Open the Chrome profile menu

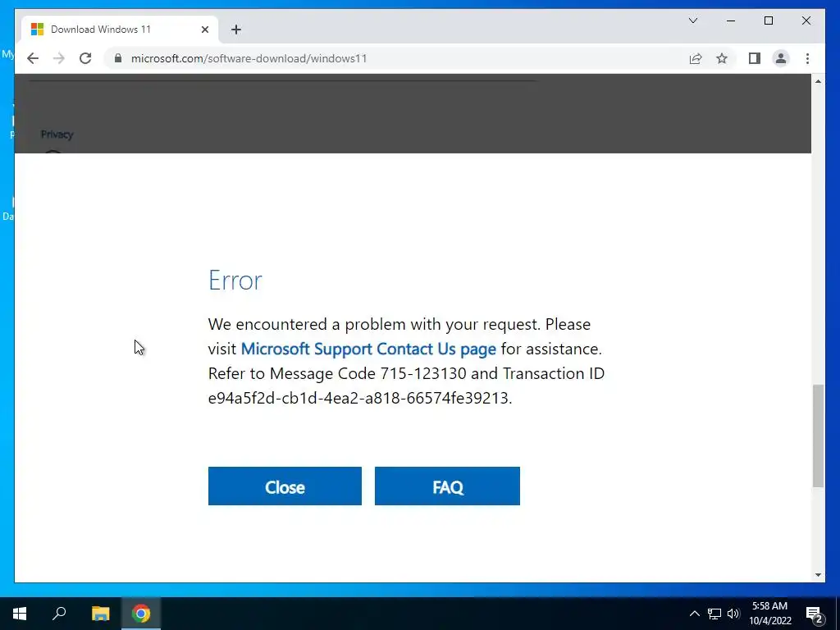click(781, 58)
